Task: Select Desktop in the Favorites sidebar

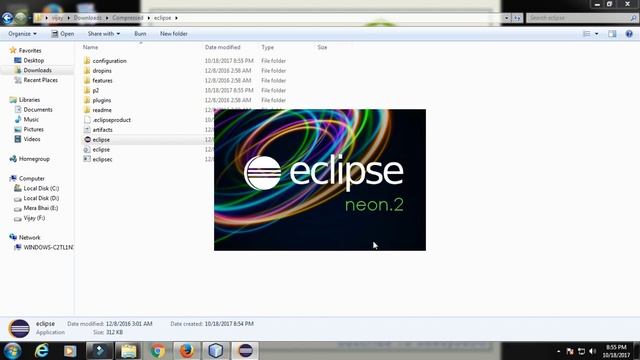Action: click(x=33, y=60)
